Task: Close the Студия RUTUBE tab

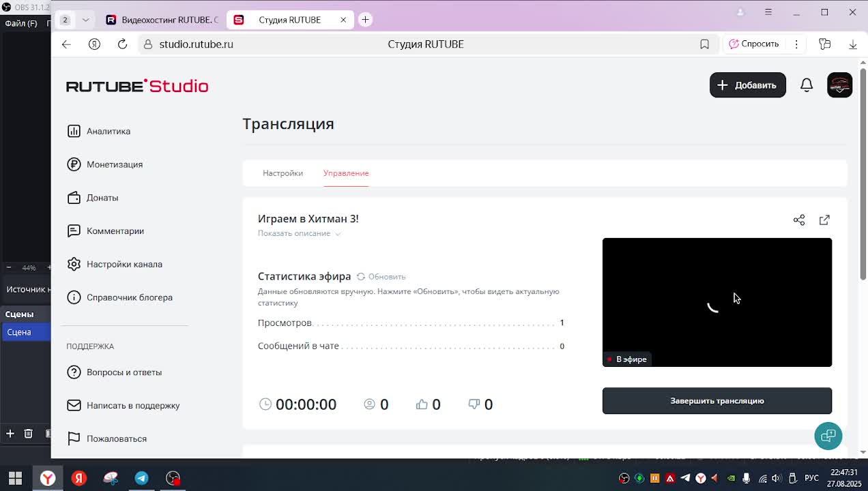Action: click(x=343, y=20)
